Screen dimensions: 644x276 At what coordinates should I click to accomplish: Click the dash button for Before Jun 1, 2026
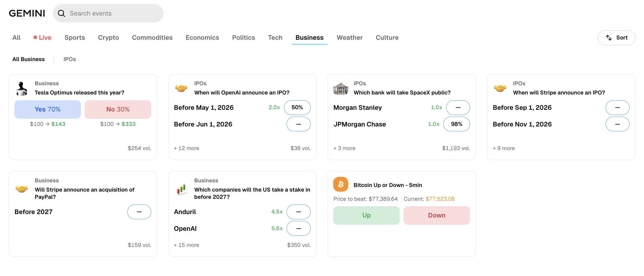[298, 124]
